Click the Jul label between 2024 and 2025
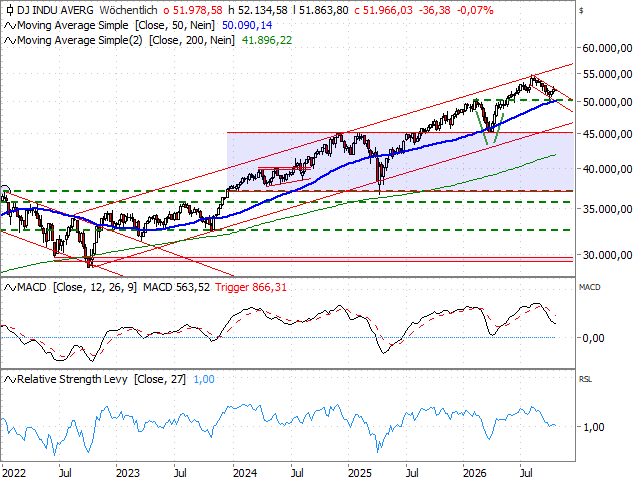The height and width of the screenshot is (480, 640). tap(297, 473)
